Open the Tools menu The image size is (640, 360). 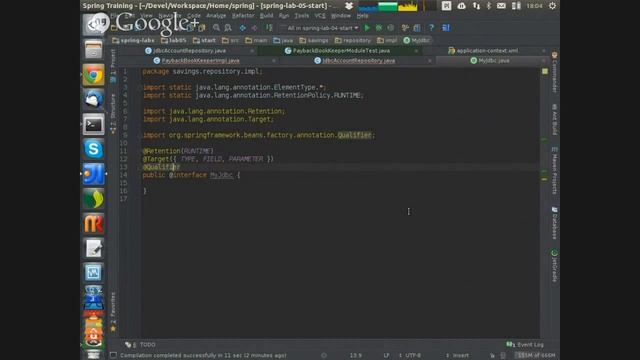coord(301,16)
